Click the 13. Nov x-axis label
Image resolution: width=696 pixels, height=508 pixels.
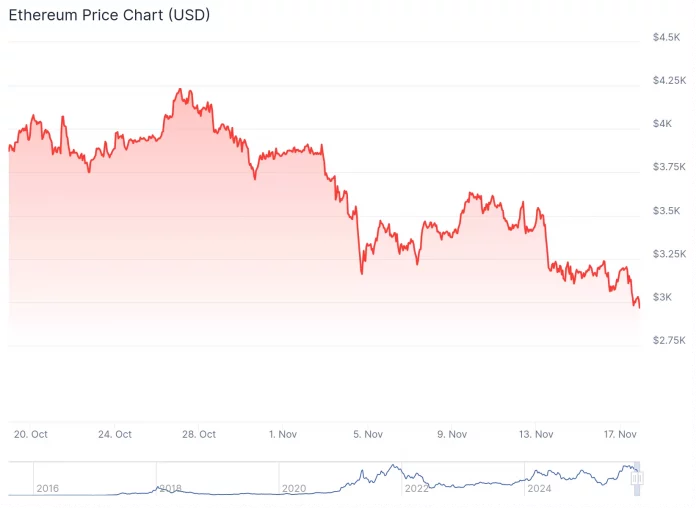click(536, 434)
